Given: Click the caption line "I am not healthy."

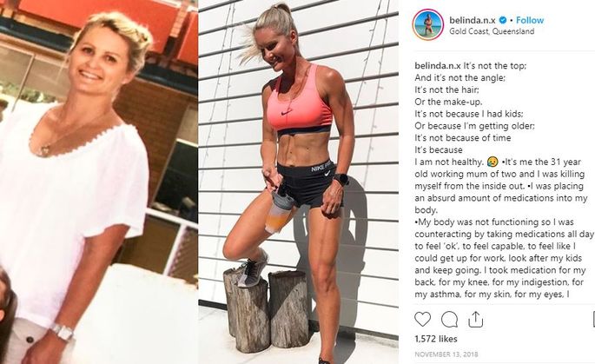Looking at the screenshot, I should click(x=449, y=162).
